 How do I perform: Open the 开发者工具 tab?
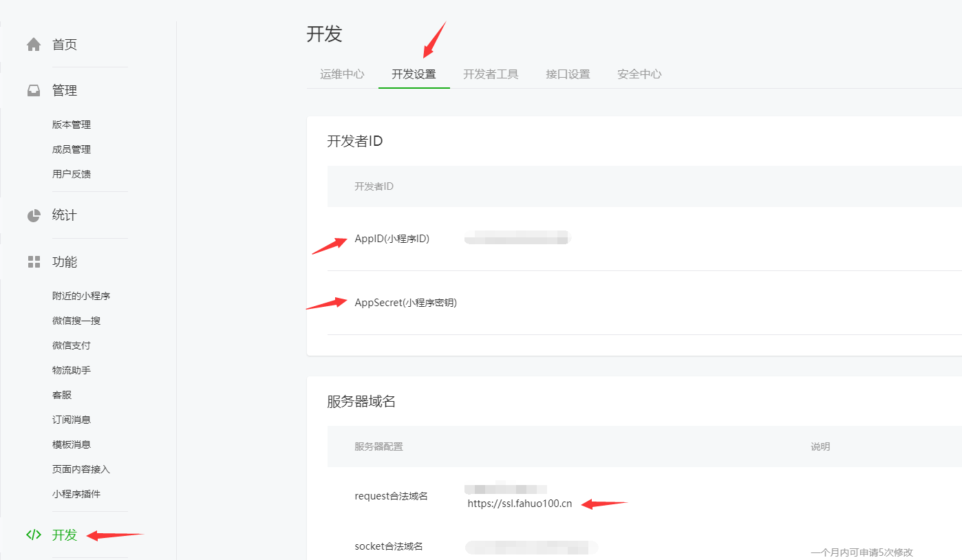491,74
